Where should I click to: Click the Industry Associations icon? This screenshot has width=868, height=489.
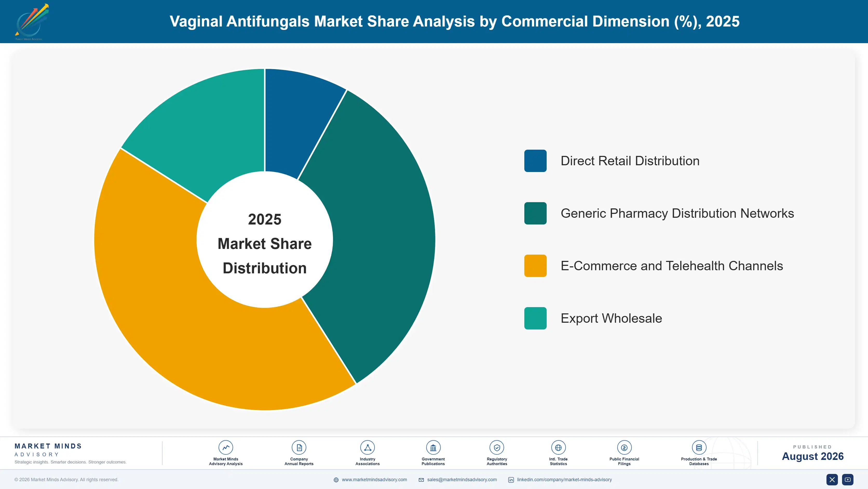367,447
